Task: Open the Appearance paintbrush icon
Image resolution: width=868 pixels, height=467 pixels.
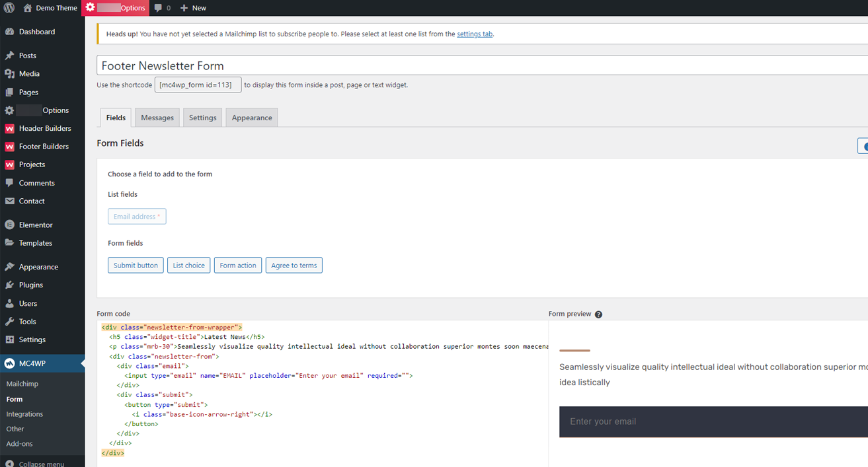Action: coord(11,266)
